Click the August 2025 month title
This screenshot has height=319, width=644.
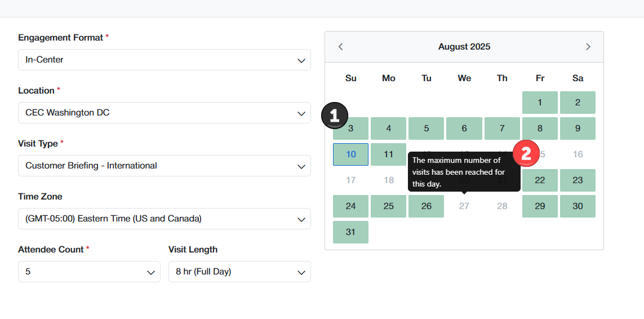[464, 47]
